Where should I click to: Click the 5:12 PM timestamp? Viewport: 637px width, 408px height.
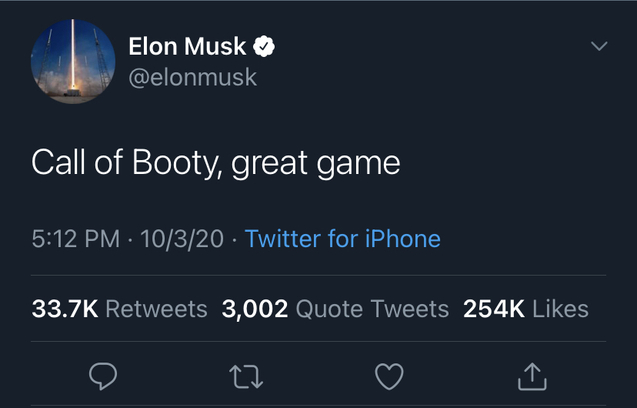pos(76,239)
